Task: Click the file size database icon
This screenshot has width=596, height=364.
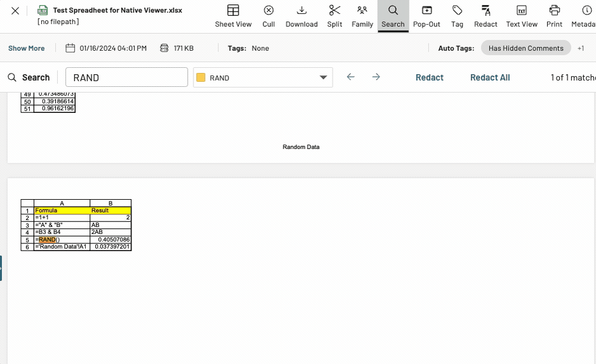Action: tap(164, 48)
